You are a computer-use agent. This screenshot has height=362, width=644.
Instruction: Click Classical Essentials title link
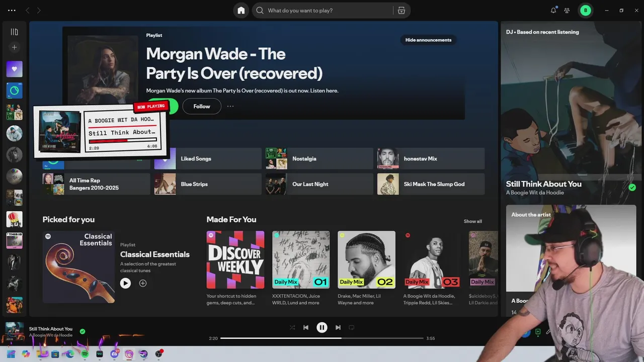(x=155, y=254)
